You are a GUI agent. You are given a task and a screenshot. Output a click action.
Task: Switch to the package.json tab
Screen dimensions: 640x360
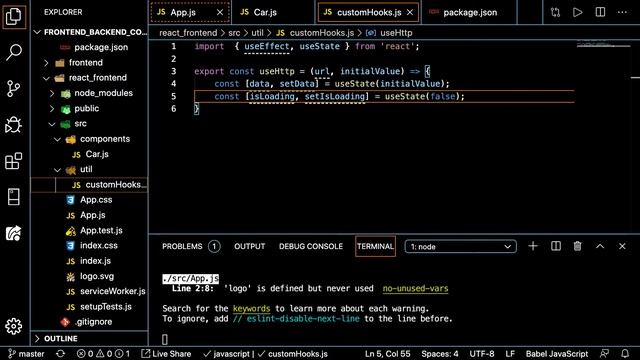click(470, 12)
